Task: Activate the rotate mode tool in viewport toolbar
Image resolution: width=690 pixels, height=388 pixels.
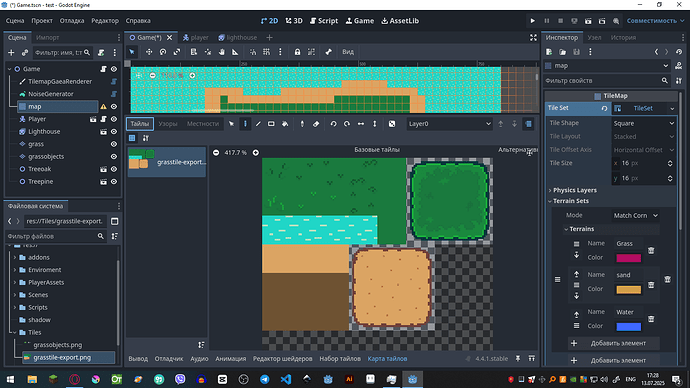Action: click(x=163, y=52)
